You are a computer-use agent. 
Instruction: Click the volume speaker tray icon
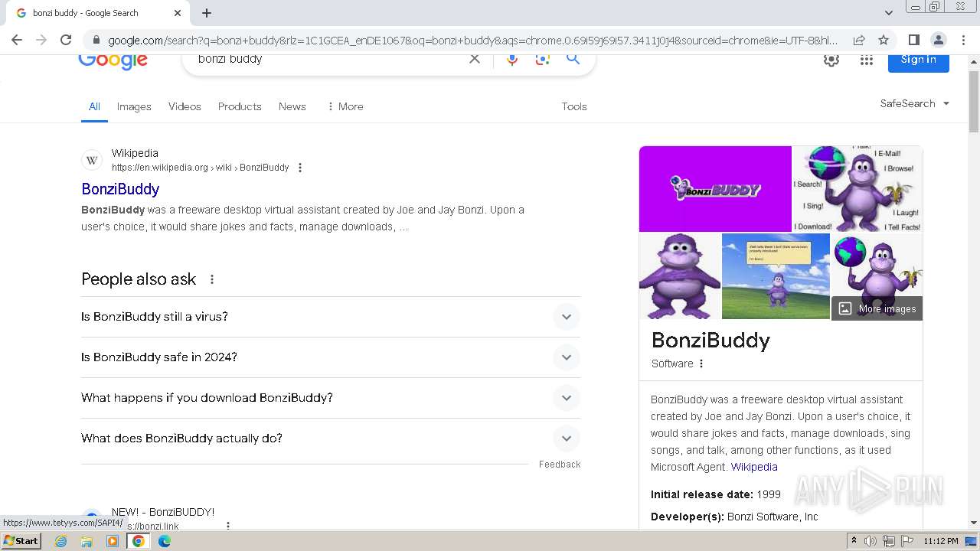tap(871, 541)
